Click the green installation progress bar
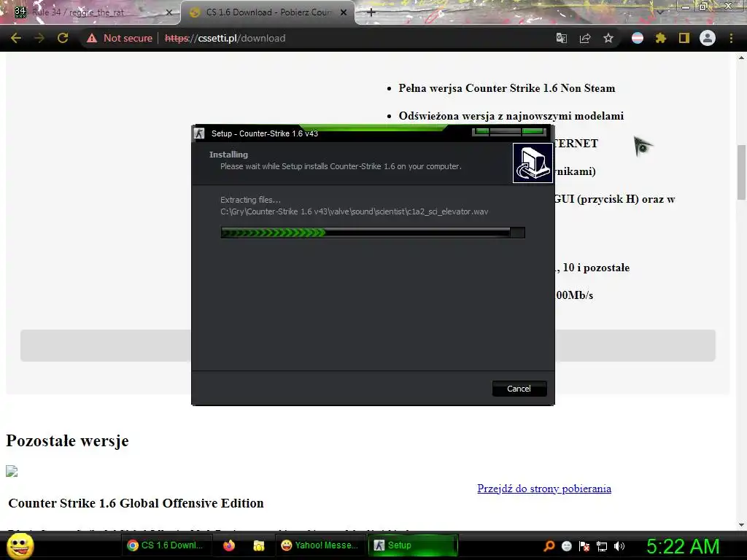This screenshot has width=747, height=560. tap(373, 233)
